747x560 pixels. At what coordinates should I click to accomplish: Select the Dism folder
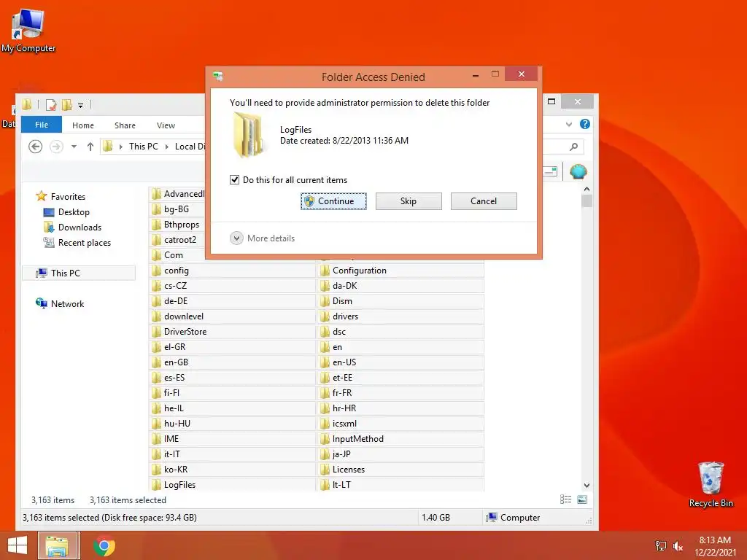coord(400,301)
